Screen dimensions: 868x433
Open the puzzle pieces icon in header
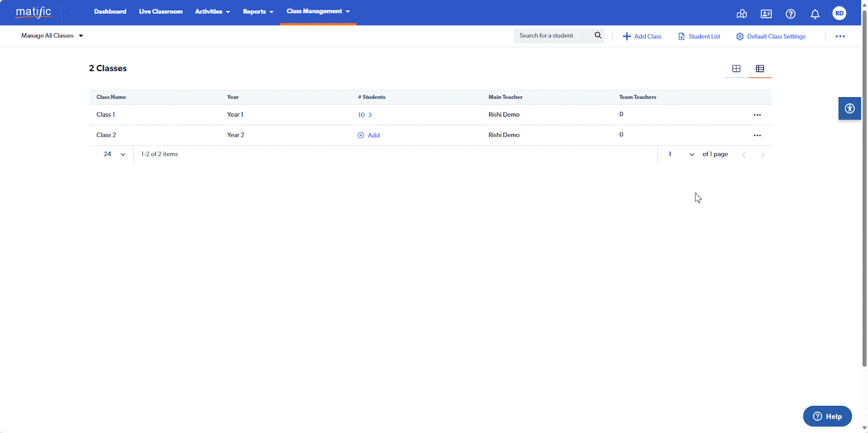(742, 14)
